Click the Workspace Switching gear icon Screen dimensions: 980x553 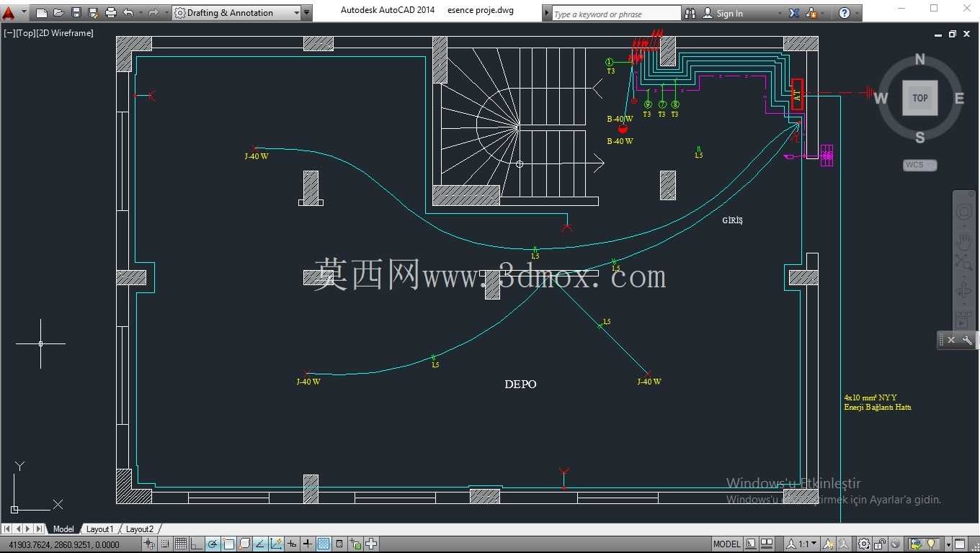pyautogui.click(x=863, y=544)
